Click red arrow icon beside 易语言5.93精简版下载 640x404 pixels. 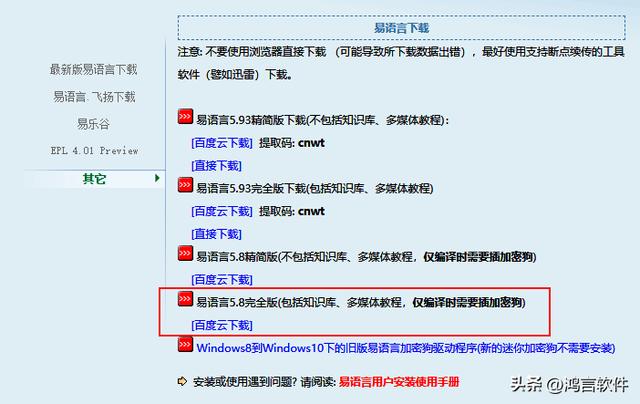click(184, 118)
